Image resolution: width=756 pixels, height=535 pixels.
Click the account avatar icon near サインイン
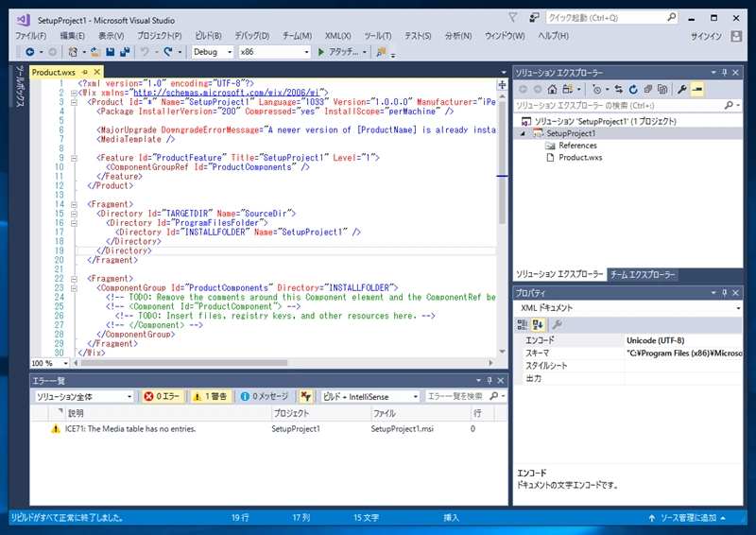736,36
